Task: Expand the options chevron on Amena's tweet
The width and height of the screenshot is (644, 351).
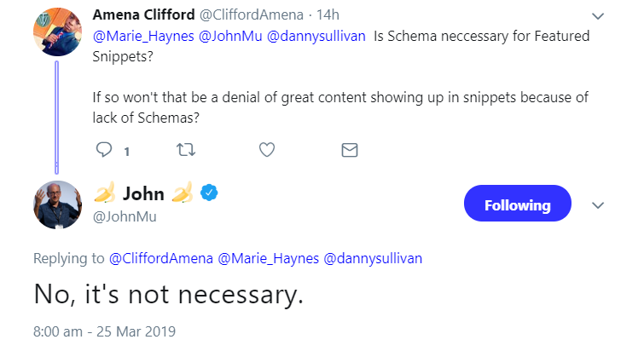Action: click(x=598, y=15)
